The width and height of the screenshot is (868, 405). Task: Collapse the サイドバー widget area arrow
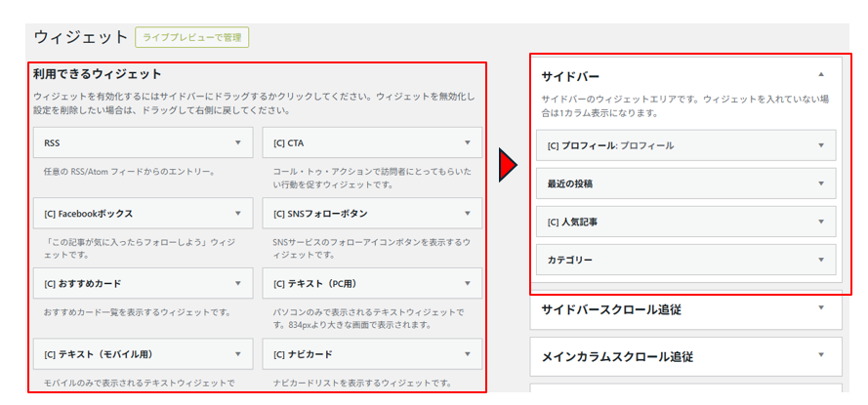click(x=821, y=74)
